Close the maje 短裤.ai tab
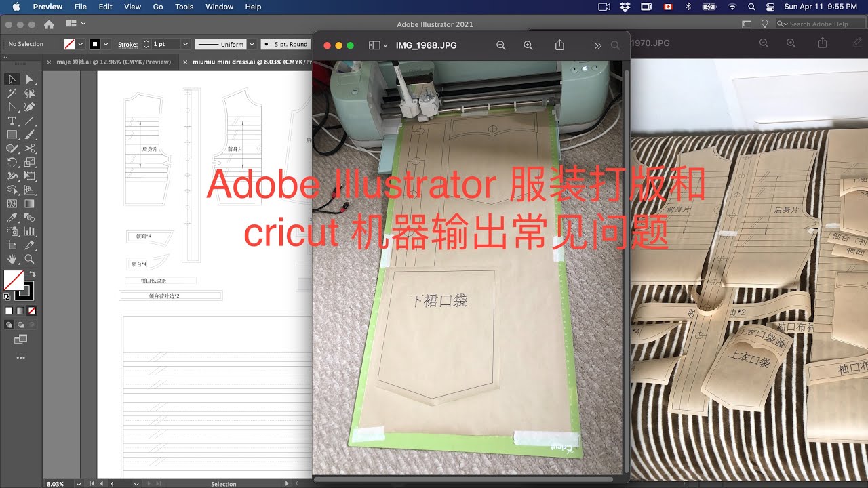Image resolution: width=868 pixels, height=488 pixels. [49, 62]
